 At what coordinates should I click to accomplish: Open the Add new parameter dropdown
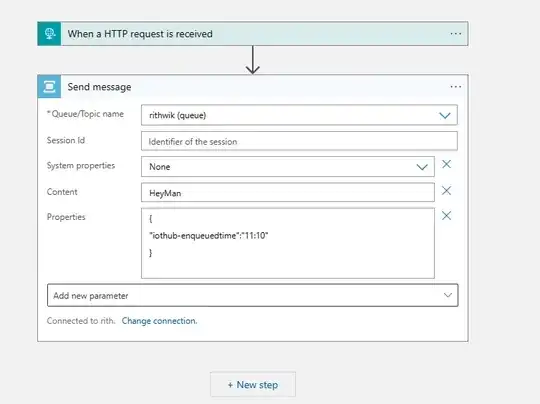click(252, 295)
